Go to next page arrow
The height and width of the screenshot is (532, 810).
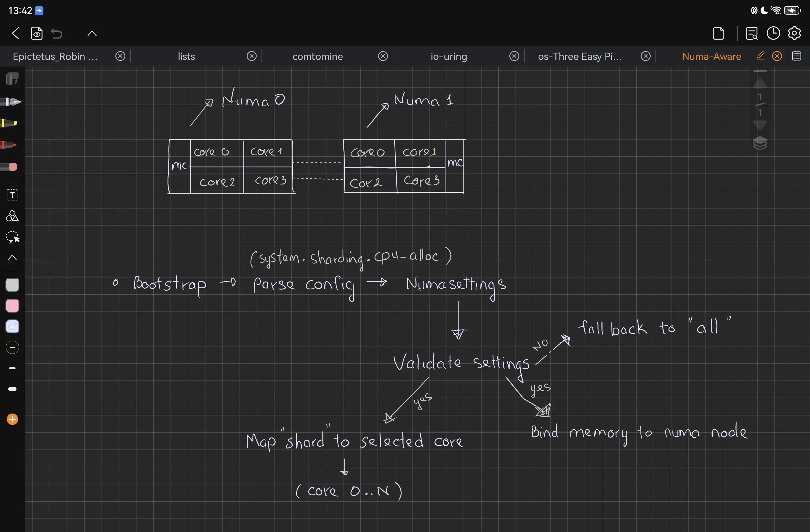tap(760, 125)
